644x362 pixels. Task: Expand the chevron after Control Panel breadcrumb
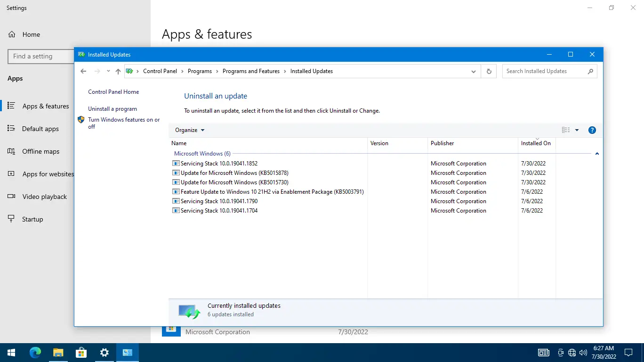182,71
